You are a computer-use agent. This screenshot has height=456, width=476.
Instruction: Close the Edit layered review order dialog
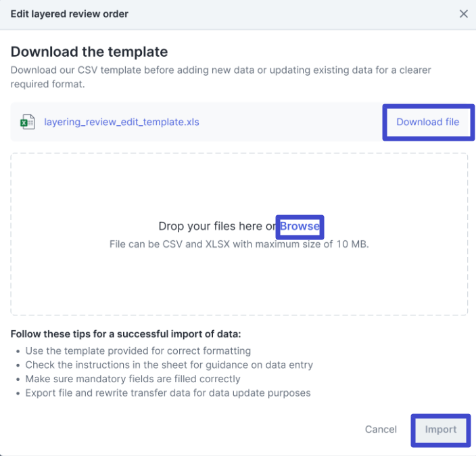(463, 14)
